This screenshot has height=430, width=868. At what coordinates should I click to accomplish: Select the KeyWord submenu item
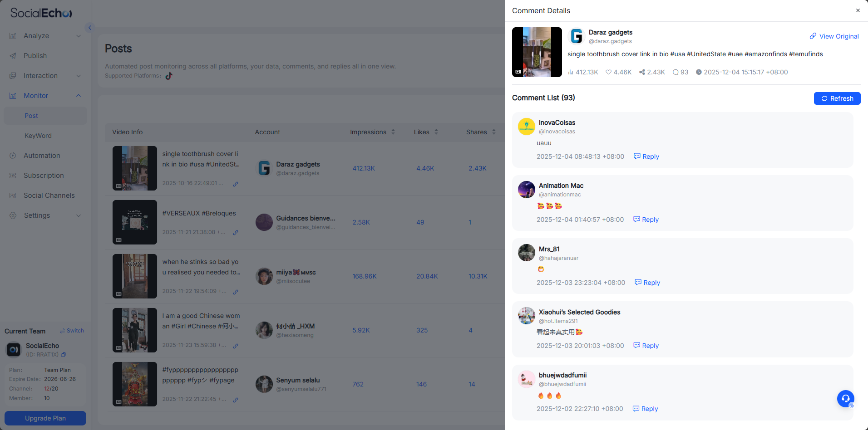click(x=45, y=136)
